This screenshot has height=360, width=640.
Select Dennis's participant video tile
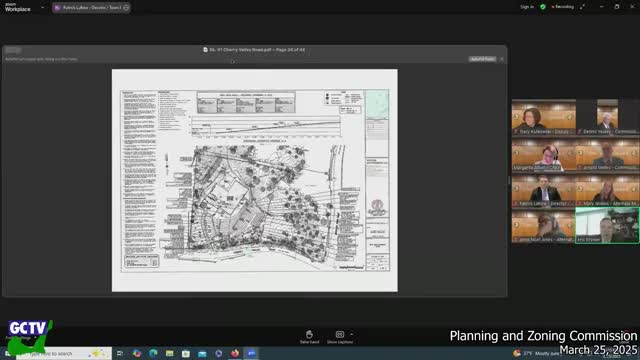tap(608, 117)
